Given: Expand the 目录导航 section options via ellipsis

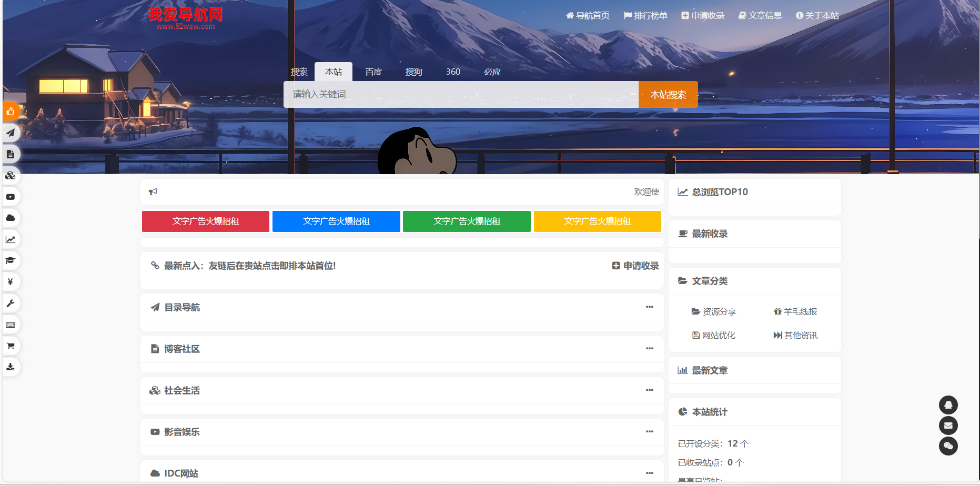Looking at the screenshot, I should click(x=650, y=307).
